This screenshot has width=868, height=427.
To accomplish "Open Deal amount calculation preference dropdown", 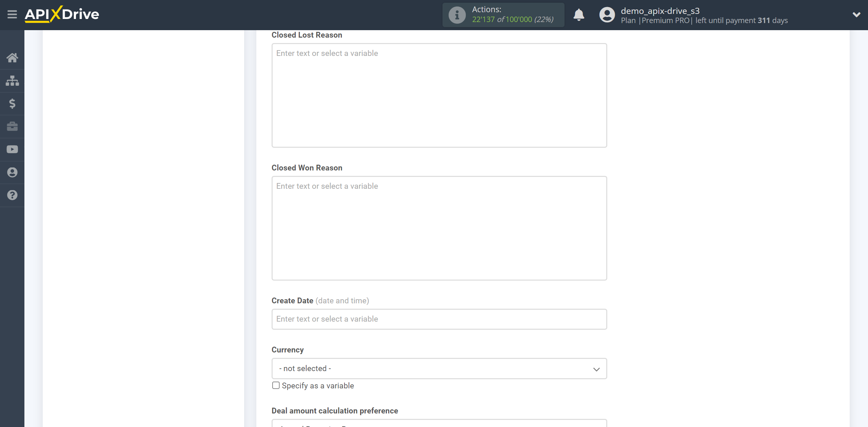I will pyautogui.click(x=439, y=423).
